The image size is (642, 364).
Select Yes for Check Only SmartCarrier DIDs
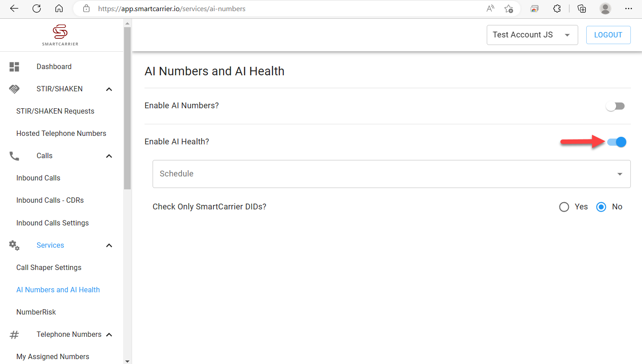(x=564, y=207)
